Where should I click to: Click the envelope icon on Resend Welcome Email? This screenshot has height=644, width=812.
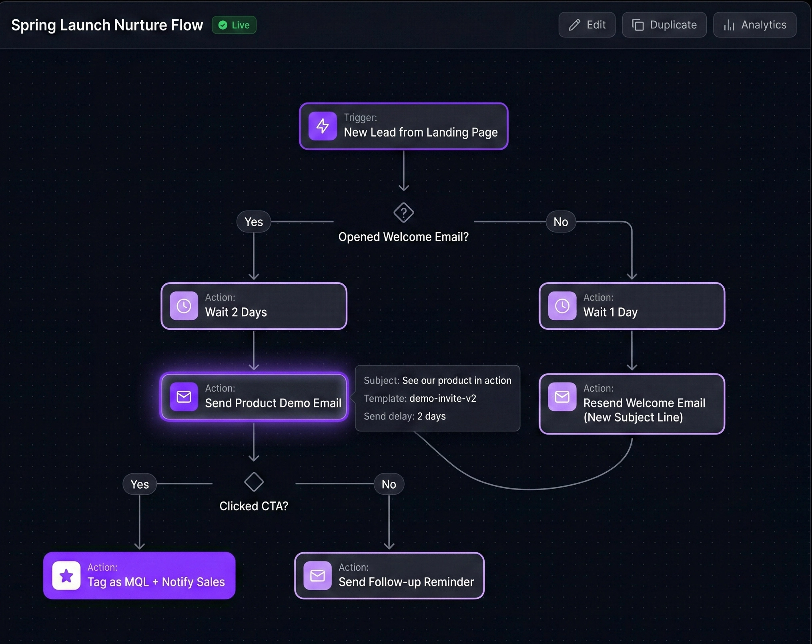tap(562, 397)
